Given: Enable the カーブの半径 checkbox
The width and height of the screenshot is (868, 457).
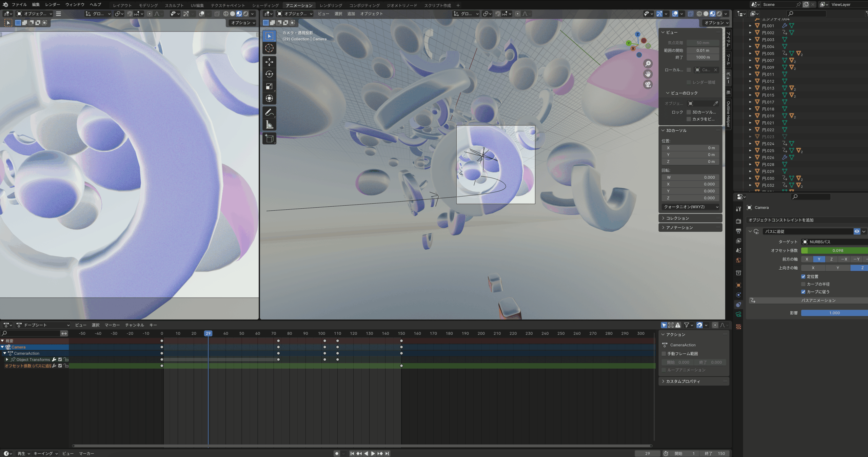Looking at the screenshot, I should [x=803, y=284].
